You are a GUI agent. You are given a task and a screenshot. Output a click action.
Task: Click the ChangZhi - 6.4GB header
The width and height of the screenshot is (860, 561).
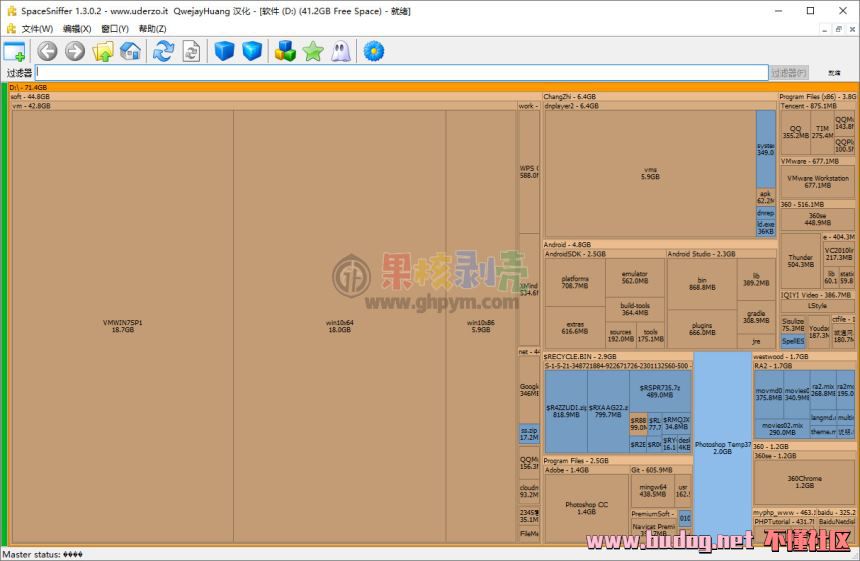point(660,97)
